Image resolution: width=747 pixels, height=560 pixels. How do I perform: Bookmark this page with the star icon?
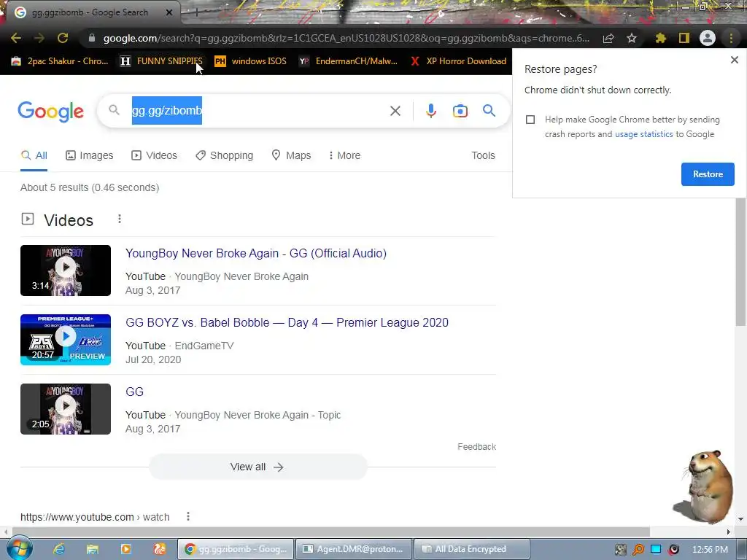tap(632, 38)
